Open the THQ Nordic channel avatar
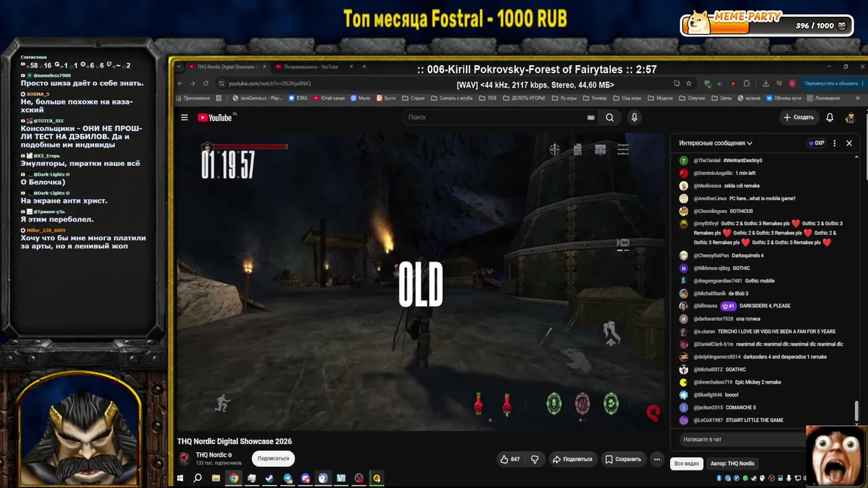868x488 pixels. 184,458
